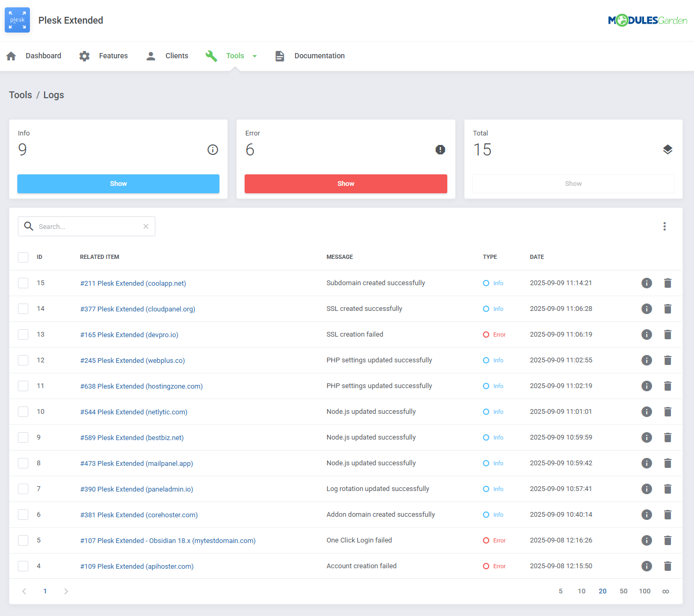Screen dimensions: 694x616
Task: Expand the Tools dropdown in the navigation
Action: (x=255, y=56)
